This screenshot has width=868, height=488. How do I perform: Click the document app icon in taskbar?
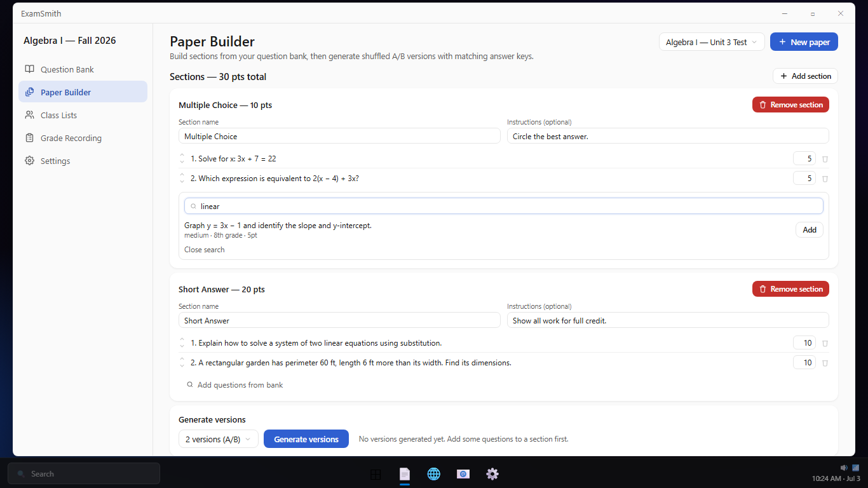405,474
